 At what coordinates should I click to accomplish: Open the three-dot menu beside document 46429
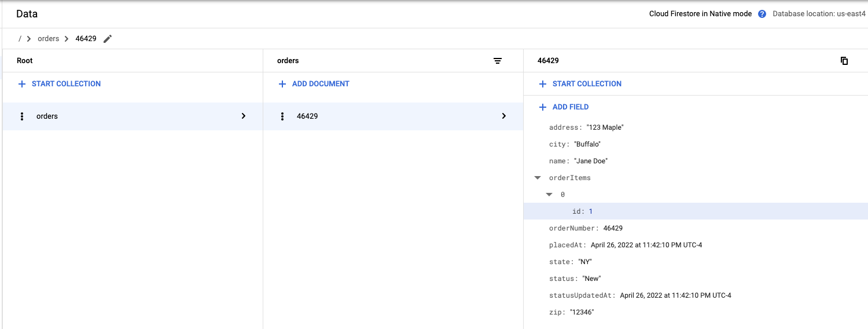pyautogui.click(x=282, y=116)
